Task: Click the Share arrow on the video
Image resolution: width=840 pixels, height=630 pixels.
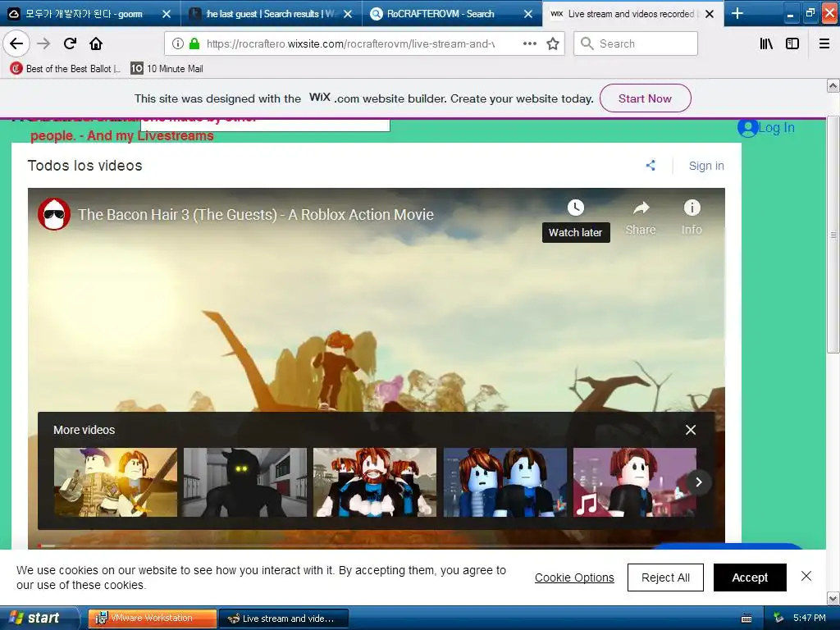Action: tap(641, 208)
